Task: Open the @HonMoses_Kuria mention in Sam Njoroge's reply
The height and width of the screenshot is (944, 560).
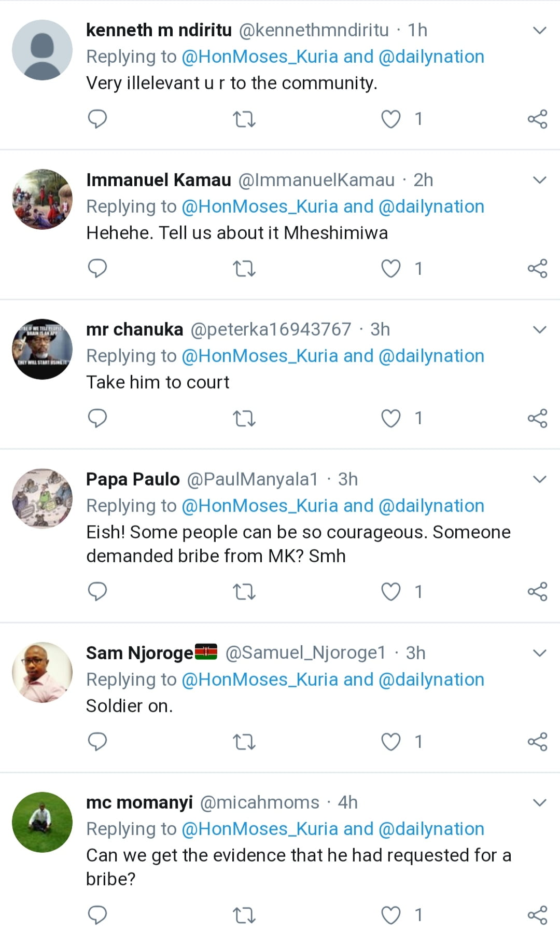Action: (259, 679)
